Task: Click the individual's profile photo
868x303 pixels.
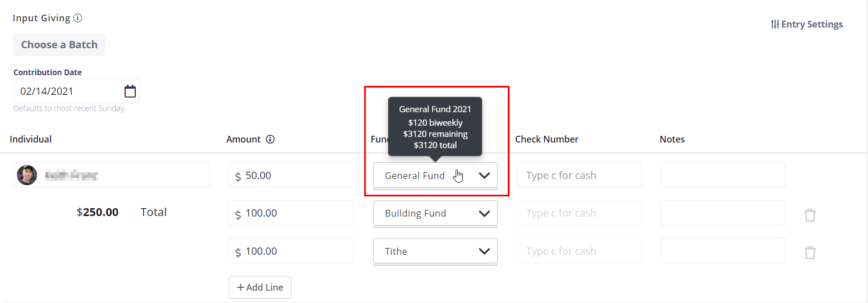Action: [27, 175]
